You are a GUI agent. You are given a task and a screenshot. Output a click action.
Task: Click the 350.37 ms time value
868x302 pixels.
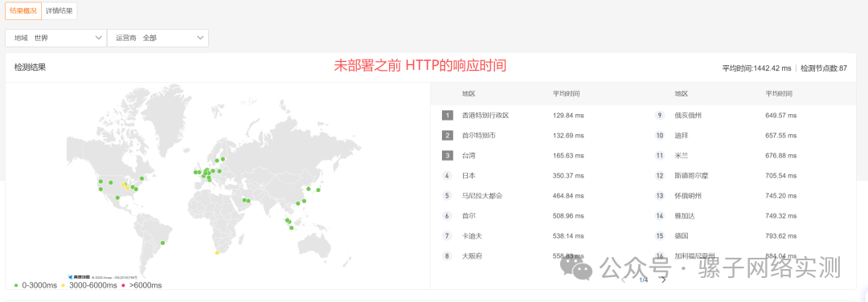coord(568,176)
